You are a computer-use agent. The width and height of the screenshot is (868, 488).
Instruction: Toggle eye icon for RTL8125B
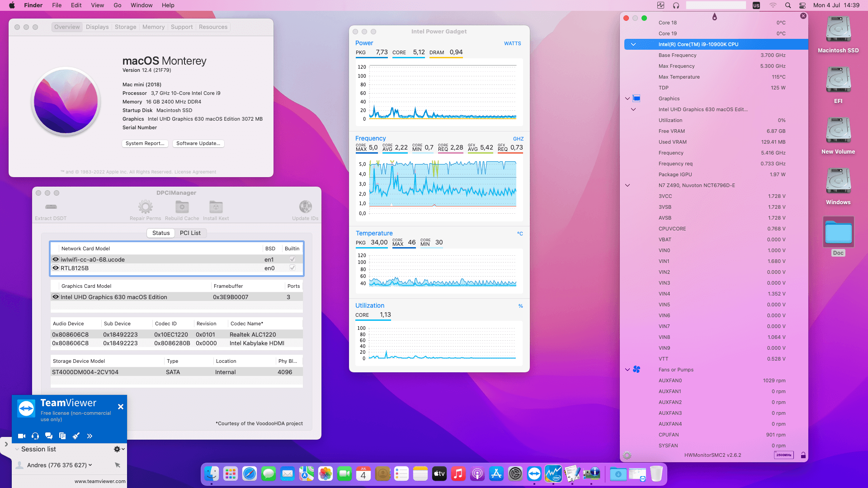point(56,268)
